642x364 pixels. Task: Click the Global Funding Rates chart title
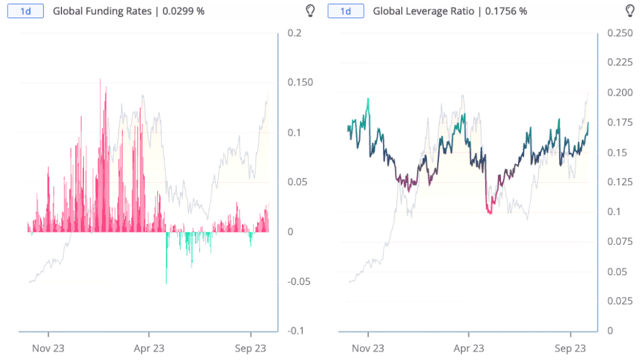click(x=129, y=11)
